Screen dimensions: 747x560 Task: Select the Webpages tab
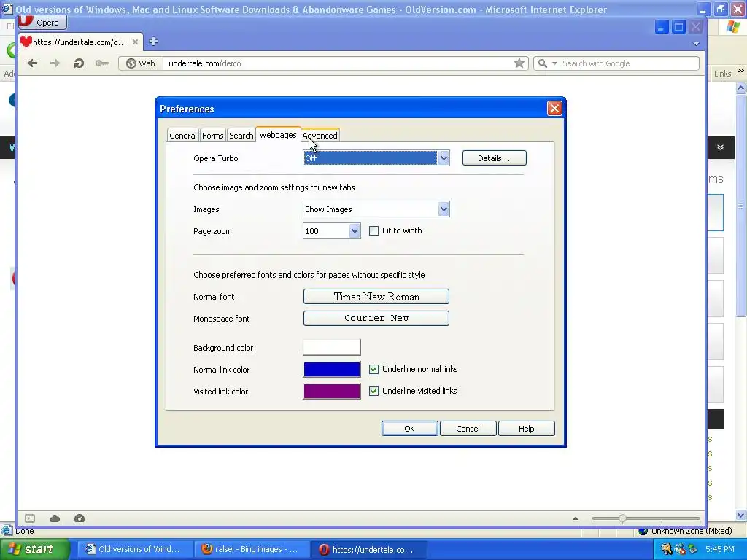coord(278,135)
